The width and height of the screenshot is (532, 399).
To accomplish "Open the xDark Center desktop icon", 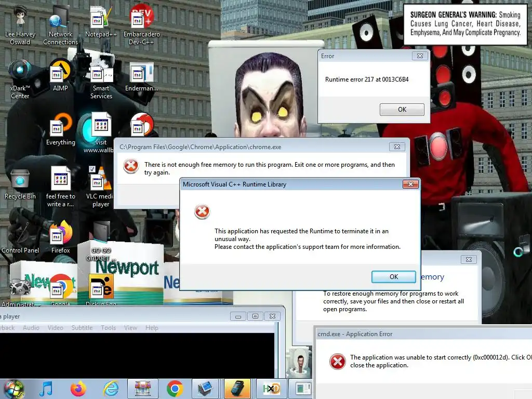I will (20, 79).
